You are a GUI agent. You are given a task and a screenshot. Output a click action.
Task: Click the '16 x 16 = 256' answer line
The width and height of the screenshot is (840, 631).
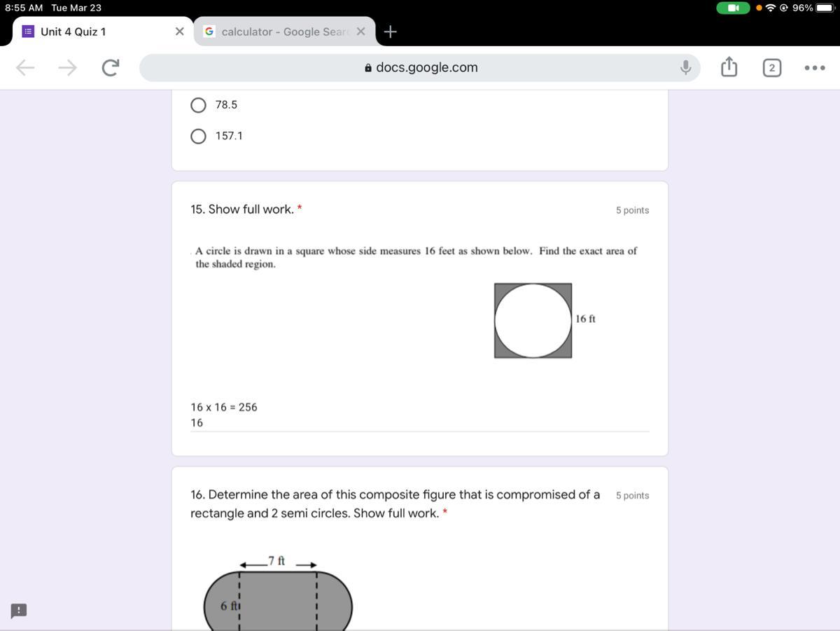224,407
